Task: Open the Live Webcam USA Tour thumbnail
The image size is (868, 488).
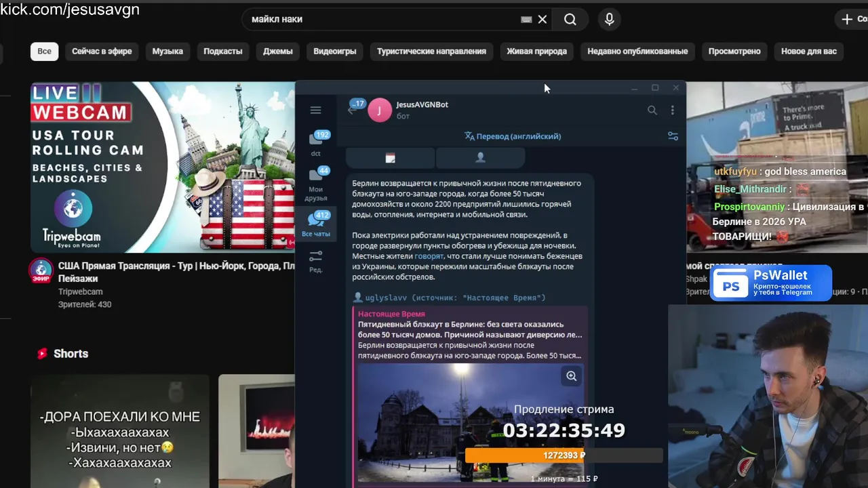Action: (x=163, y=167)
